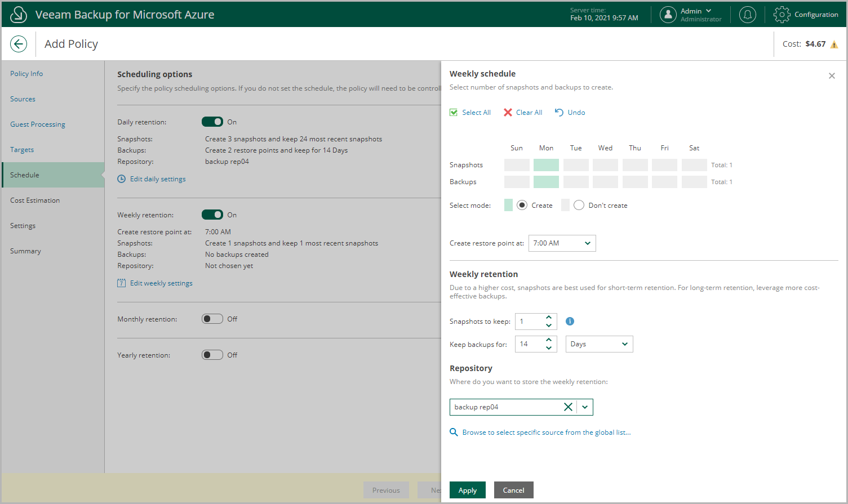Click the red Clear All X icon

[x=508, y=113]
